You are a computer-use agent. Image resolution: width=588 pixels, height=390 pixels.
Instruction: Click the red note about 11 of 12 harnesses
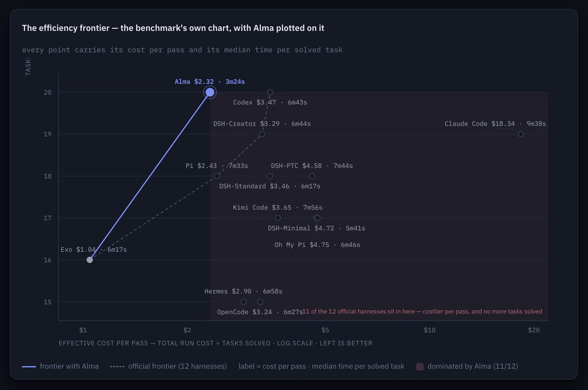point(422,312)
